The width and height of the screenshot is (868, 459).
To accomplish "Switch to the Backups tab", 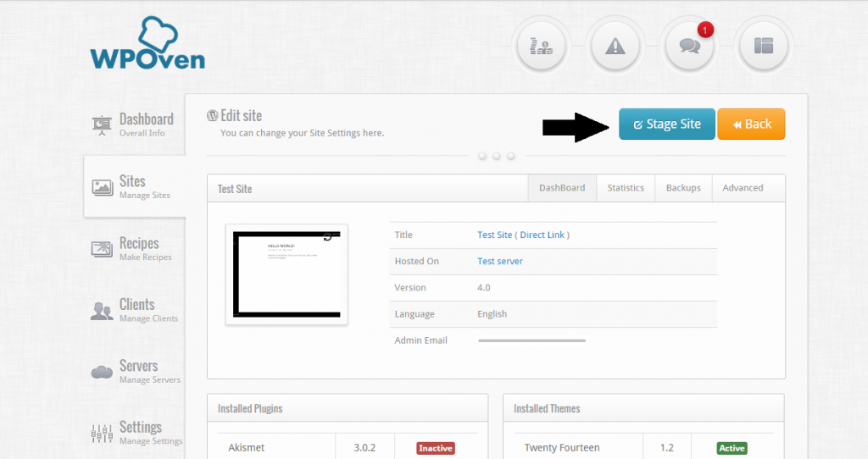I will point(683,188).
